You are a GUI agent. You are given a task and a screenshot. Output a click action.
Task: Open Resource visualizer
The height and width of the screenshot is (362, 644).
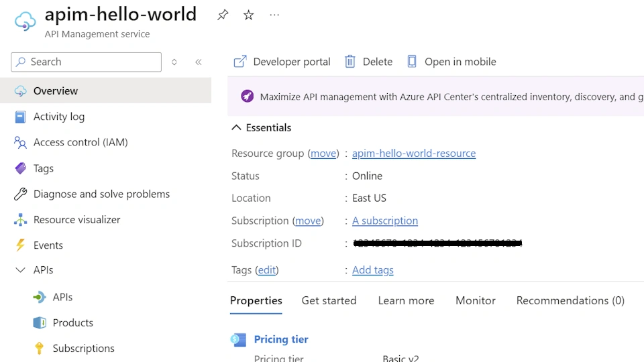[x=76, y=220]
